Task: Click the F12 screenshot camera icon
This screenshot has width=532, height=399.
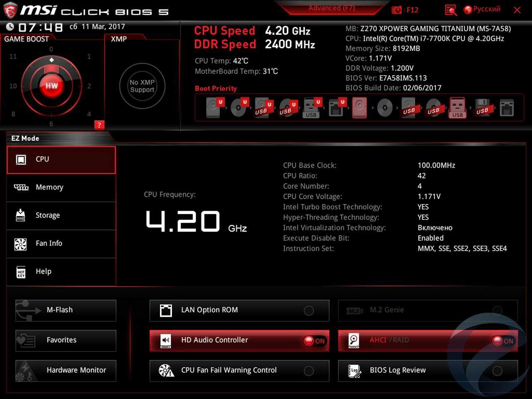Action: click(397, 10)
